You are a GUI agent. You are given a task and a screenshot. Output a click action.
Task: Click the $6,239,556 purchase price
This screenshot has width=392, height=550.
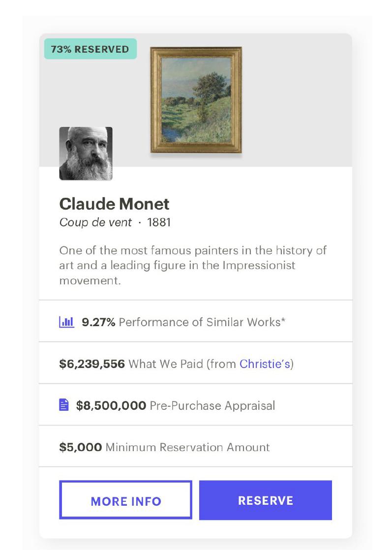92,364
